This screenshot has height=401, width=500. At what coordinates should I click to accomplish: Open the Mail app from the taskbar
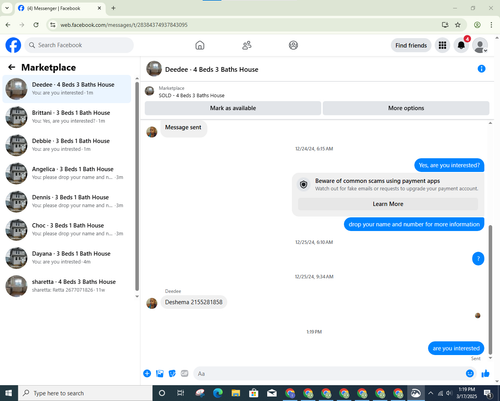272,393
